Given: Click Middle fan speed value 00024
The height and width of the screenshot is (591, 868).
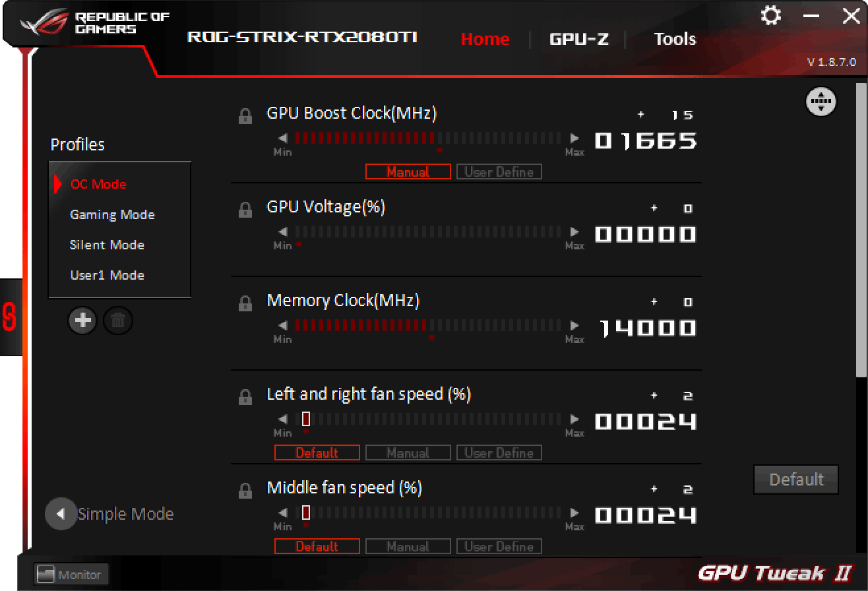Looking at the screenshot, I should pyautogui.click(x=646, y=515).
